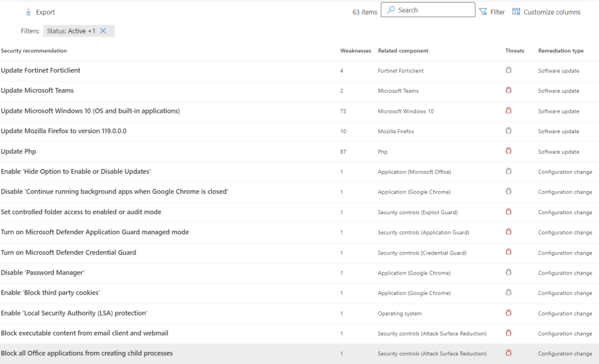The image size is (599, 364).
Task: Click threat icon for Block third party cookies row
Action: point(509,292)
